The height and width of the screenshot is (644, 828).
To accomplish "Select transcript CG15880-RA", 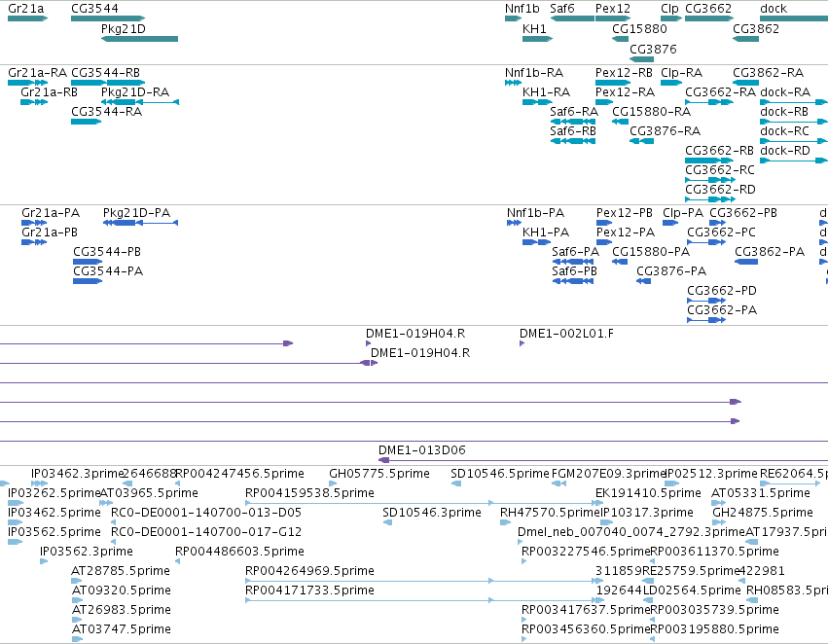I will tap(620, 122).
